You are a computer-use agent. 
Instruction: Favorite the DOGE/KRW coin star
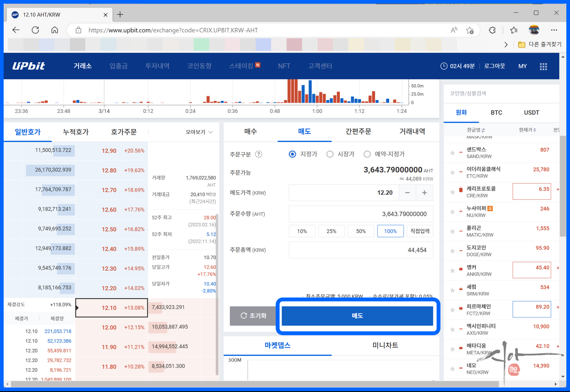coord(452,251)
